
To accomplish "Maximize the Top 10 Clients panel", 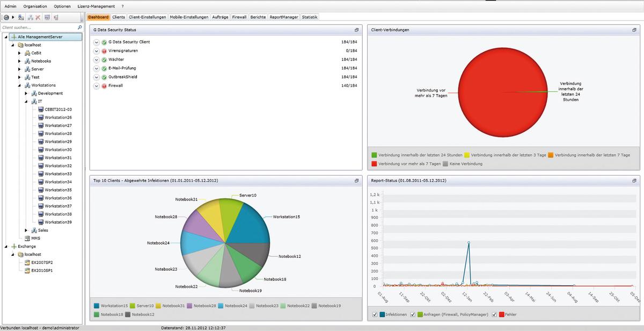I will click(x=357, y=181).
